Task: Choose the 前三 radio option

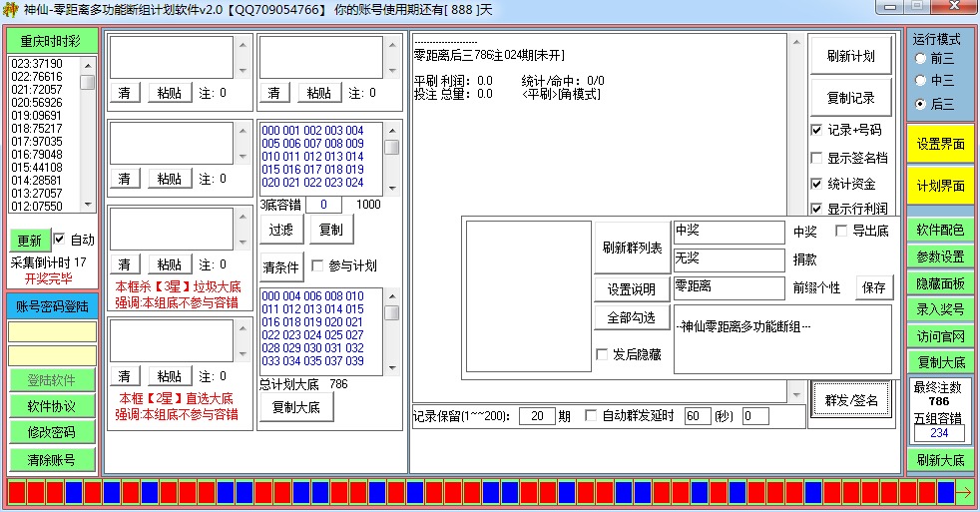Action: tap(920, 58)
